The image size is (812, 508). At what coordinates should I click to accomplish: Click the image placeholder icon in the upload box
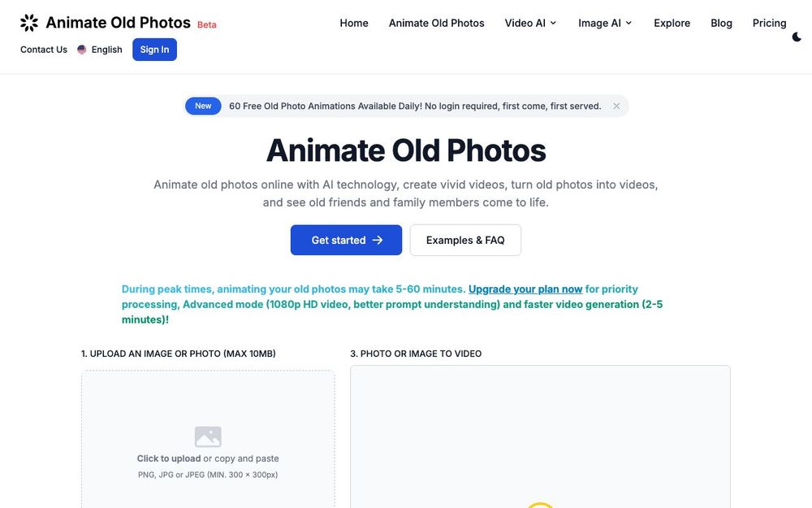(208, 436)
